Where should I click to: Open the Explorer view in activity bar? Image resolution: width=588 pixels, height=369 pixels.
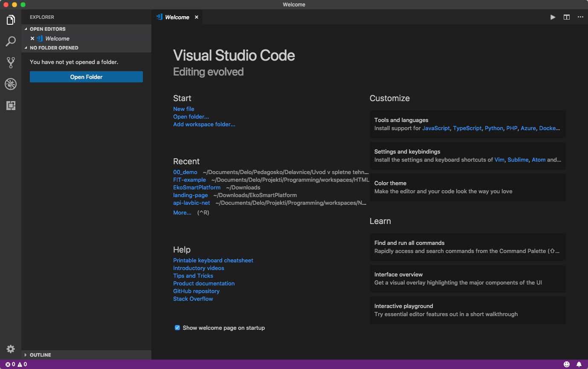tap(11, 20)
